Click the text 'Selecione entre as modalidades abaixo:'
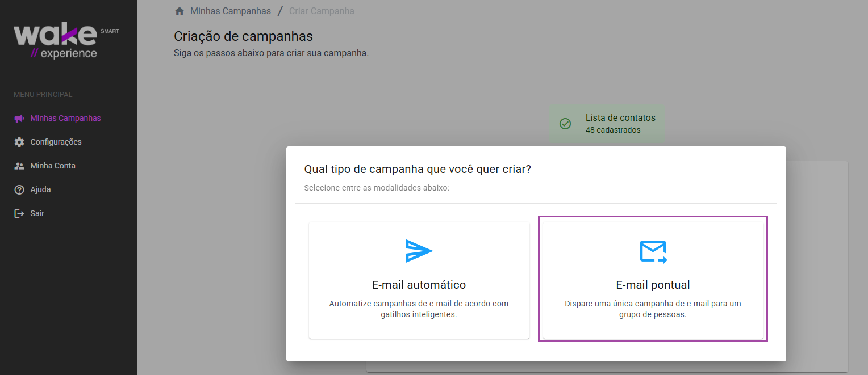The height and width of the screenshot is (375, 868). click(377, 187)
